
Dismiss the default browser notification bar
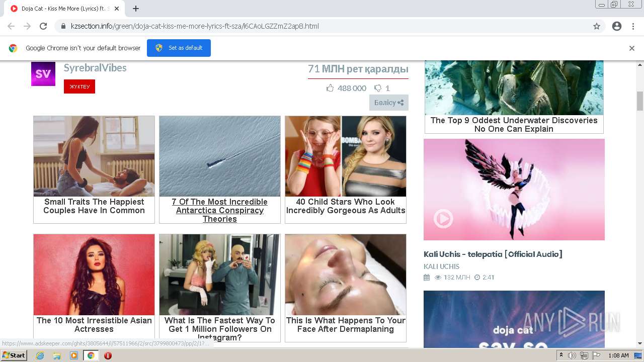point(632,48)
